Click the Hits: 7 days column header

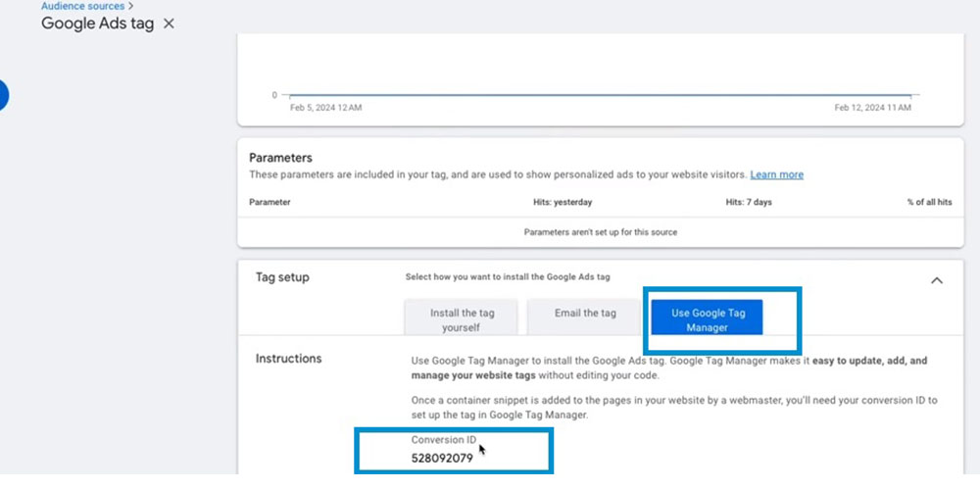(748, 203)
